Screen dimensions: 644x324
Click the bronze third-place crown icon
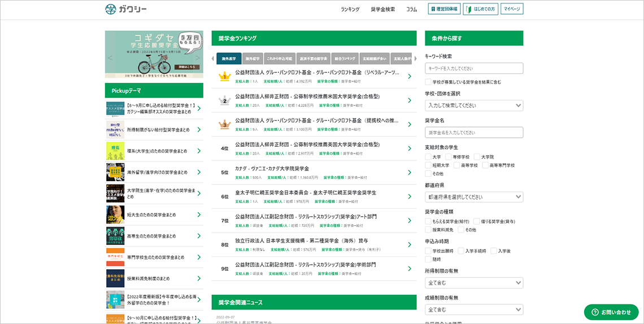[x=224, y=125]
